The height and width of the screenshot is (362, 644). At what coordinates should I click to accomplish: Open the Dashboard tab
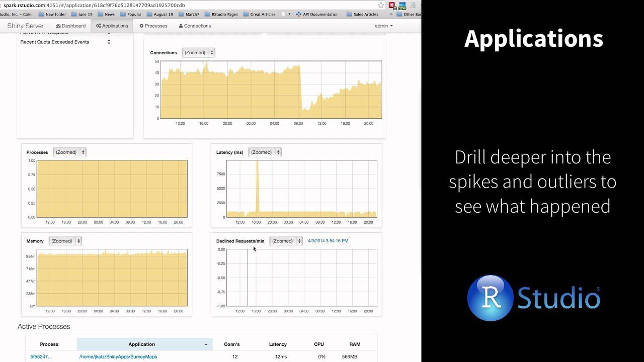(x=71, y=26)
